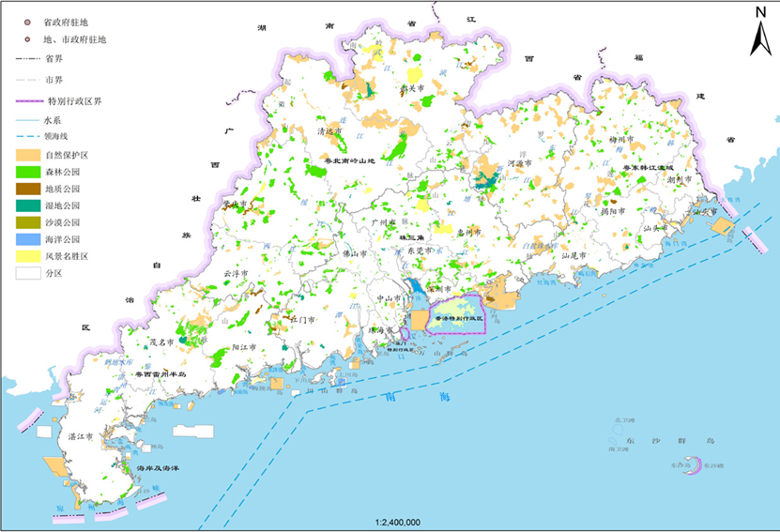Select the 汕头市 city label
The height and width of the screenshot is (532, 780).
655,228
